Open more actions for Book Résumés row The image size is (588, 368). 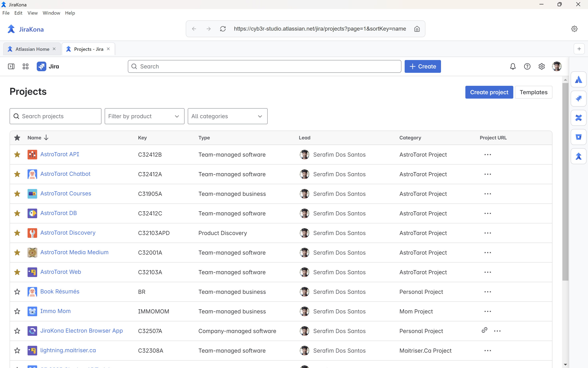[487, 292]
